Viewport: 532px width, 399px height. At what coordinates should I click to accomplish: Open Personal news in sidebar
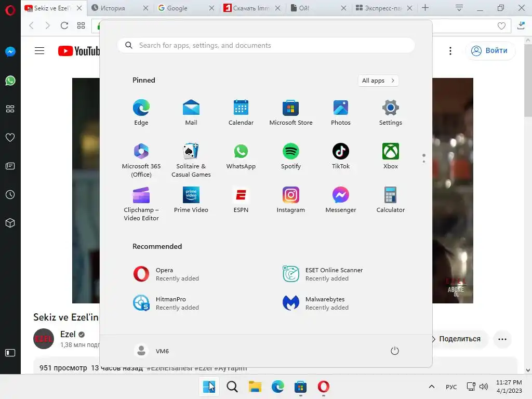pos(10,166)
